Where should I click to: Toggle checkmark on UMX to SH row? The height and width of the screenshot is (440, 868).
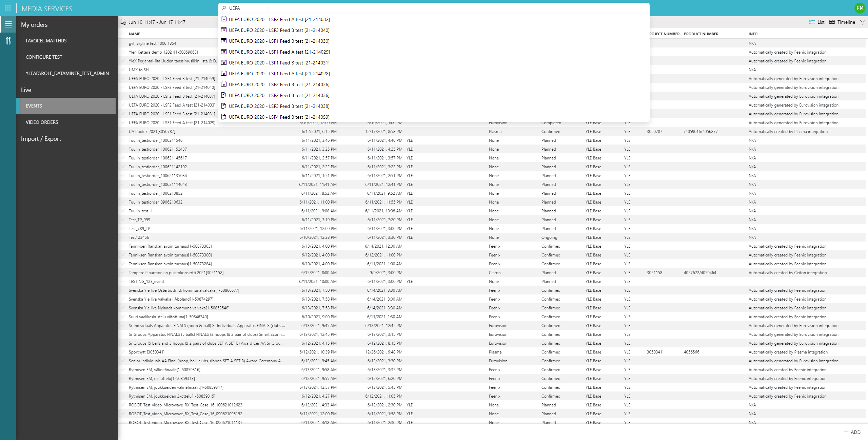pyautogui.click(x=123, y=70)
